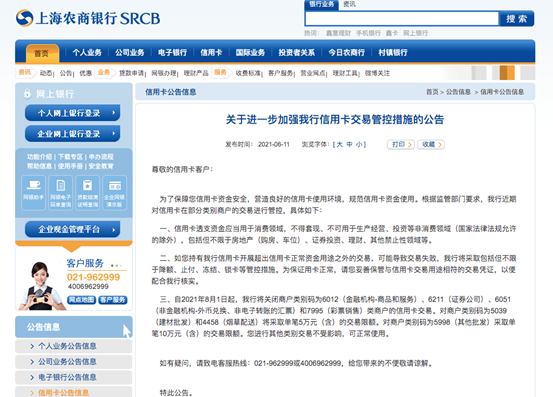Click 申办流程 link
This screenshot has width=553, height=397.
coord(101,157)
